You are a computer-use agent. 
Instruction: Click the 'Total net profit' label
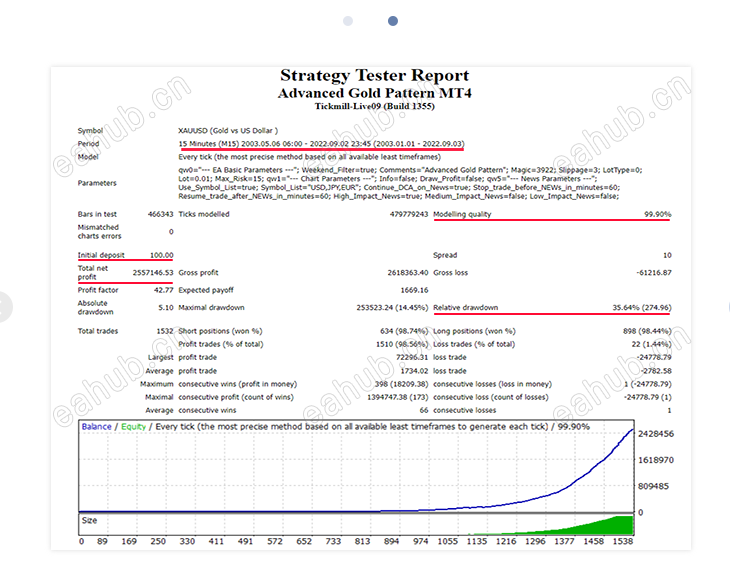[93, 272]
